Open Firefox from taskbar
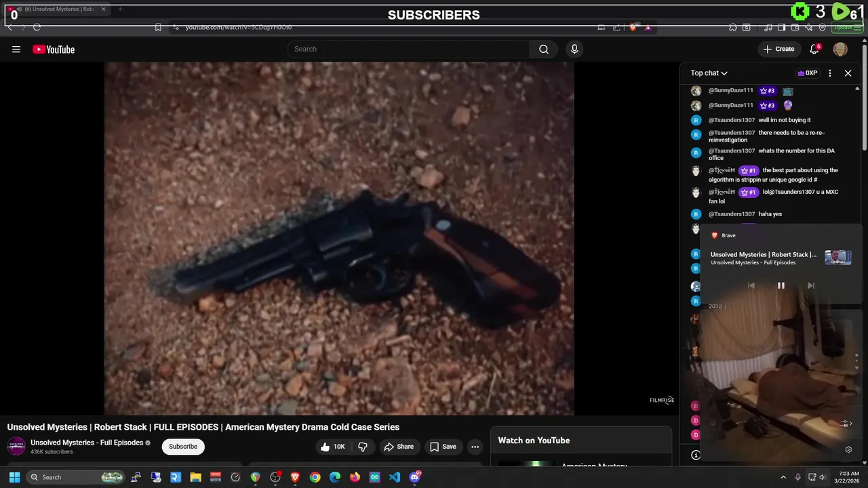868x488 pixels. tap(355, 477)
